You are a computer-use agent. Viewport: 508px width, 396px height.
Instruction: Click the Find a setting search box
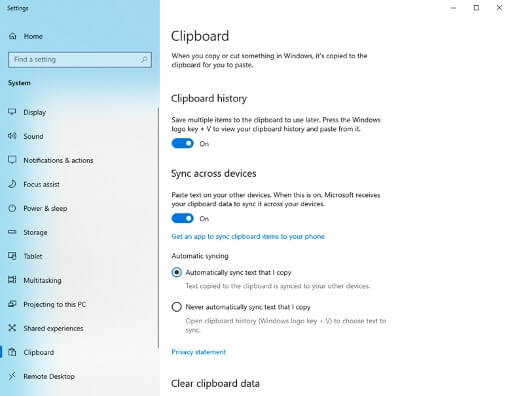pyautogui.click(x=80, y=60)
